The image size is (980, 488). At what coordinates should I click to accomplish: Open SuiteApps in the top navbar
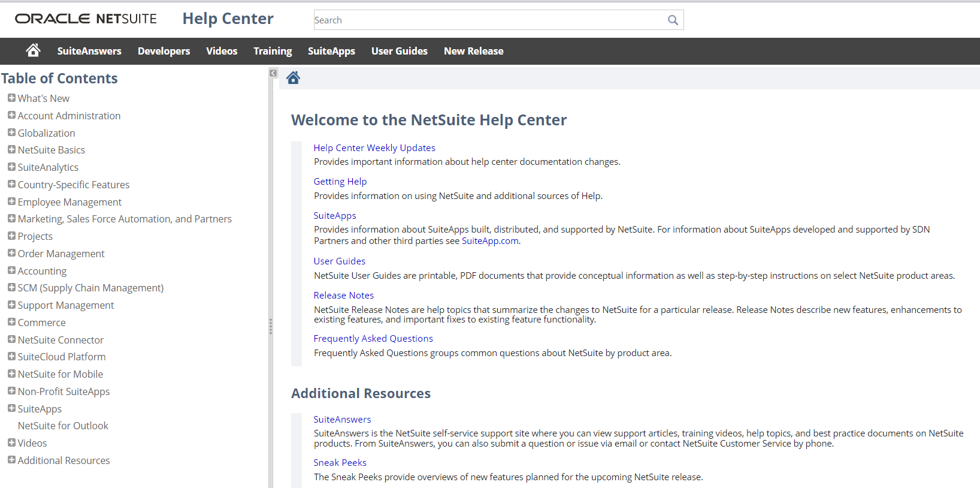pos(331,51)
